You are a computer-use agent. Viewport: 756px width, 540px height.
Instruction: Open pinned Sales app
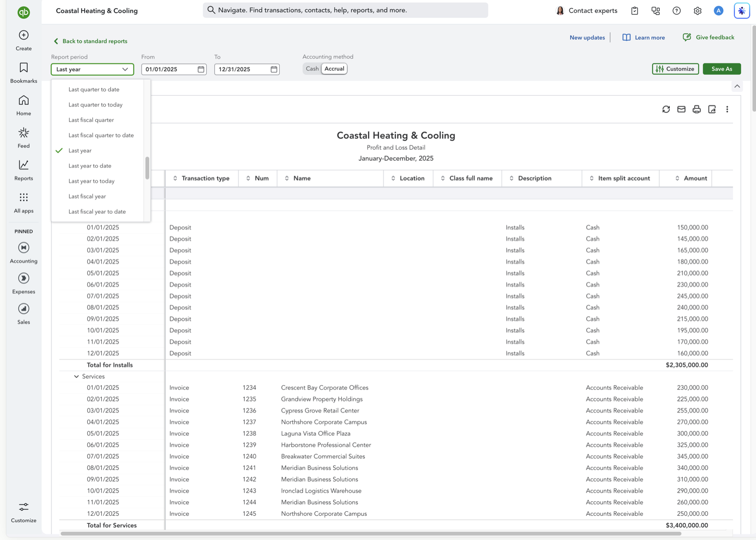pyautogui.click(x=24, y=314)
